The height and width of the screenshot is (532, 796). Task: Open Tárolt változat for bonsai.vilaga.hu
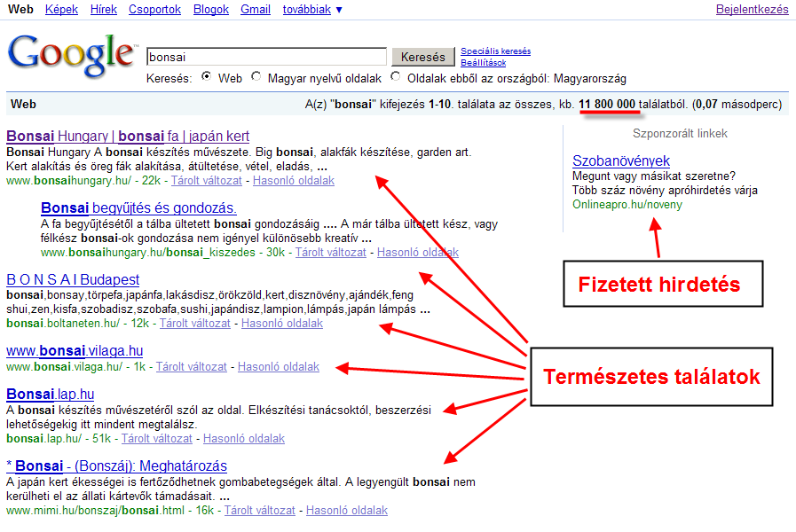point(192,367)
